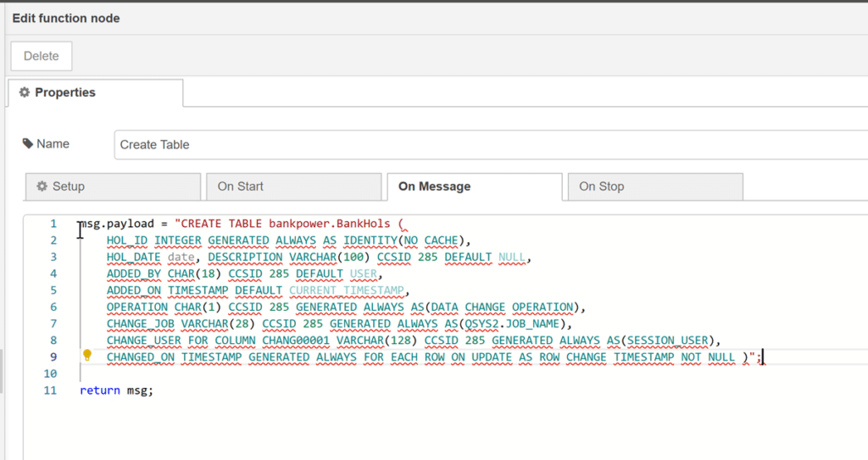This screenshot has height=460, width=868.
Task: Click the gear icon on Setup tab
Action: tap(42, 186)
